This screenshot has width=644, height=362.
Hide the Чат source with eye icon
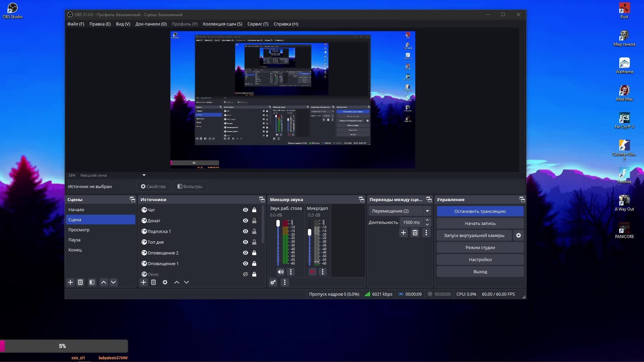click(246, 210)
